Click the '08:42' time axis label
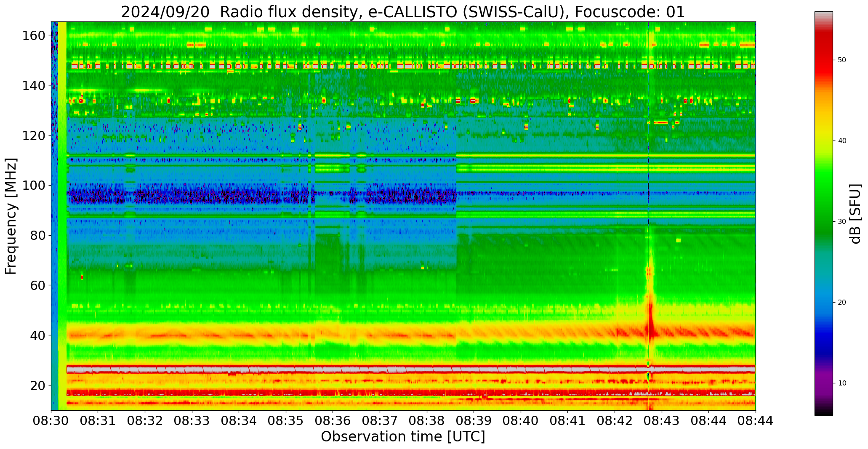Image resolution: width=868 pixels, height=449 pixels. 615,421
